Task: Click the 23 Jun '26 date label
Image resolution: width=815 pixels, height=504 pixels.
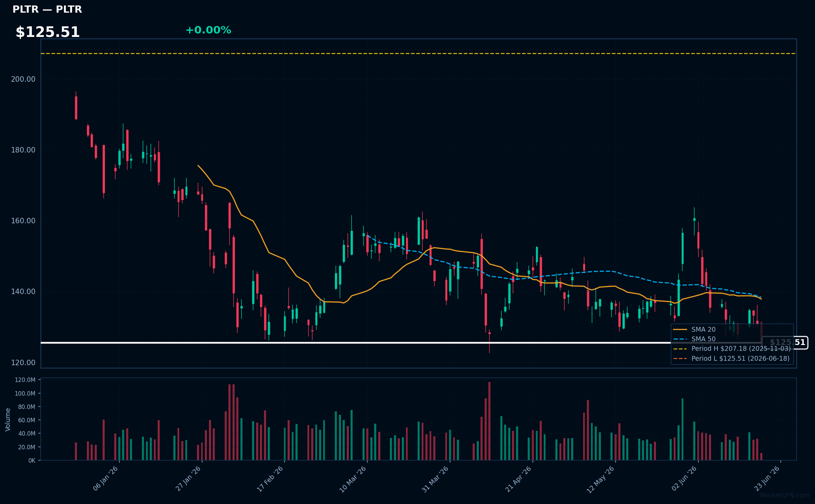Action: (767, 479)
